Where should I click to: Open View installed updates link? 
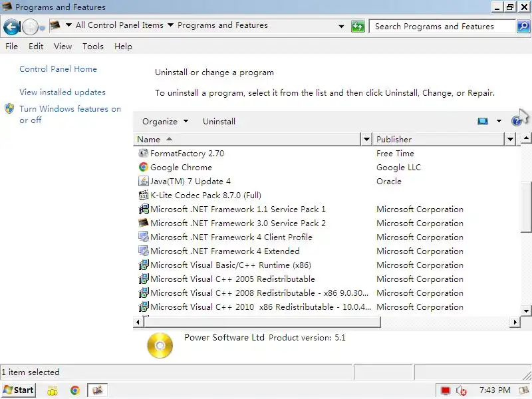pyautogui.click(x=63, y=92)
